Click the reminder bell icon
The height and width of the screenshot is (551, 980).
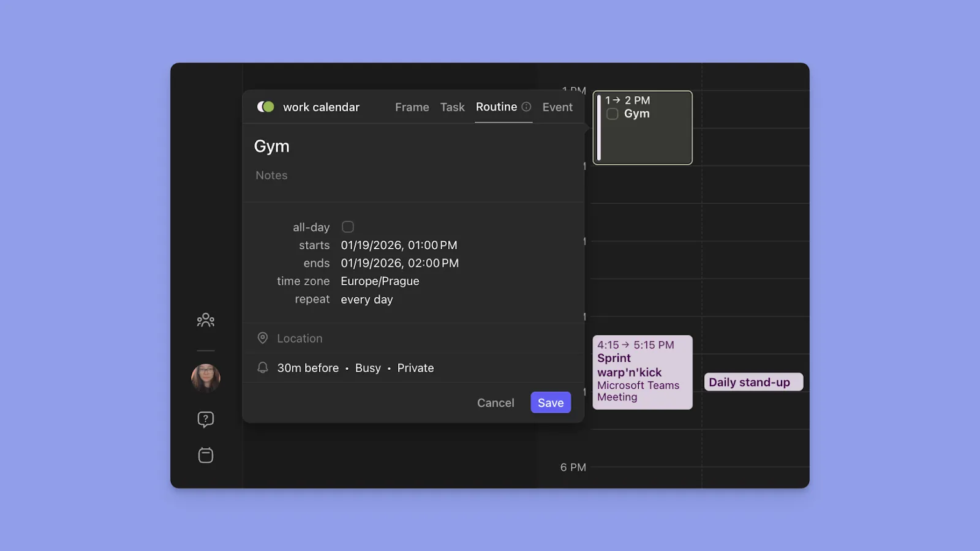263,367
